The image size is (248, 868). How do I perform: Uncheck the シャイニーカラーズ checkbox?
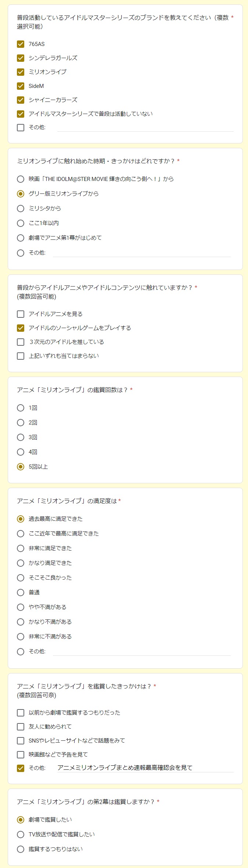click(x=21, y=100)
